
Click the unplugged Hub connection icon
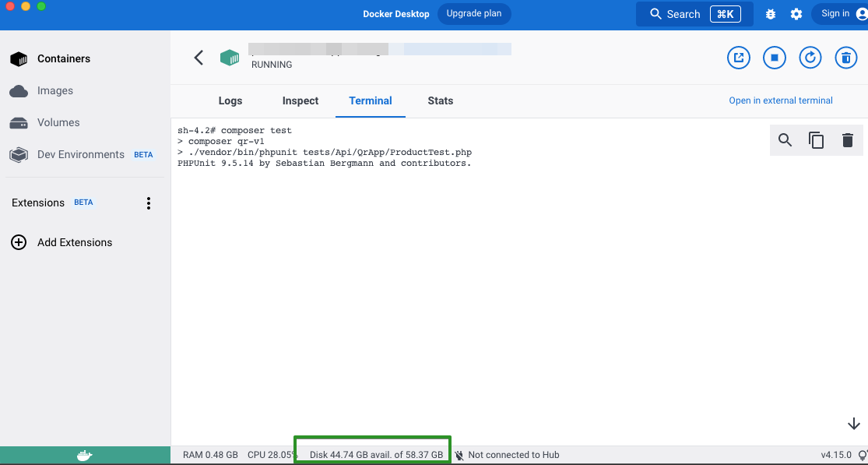coord(459,456)
